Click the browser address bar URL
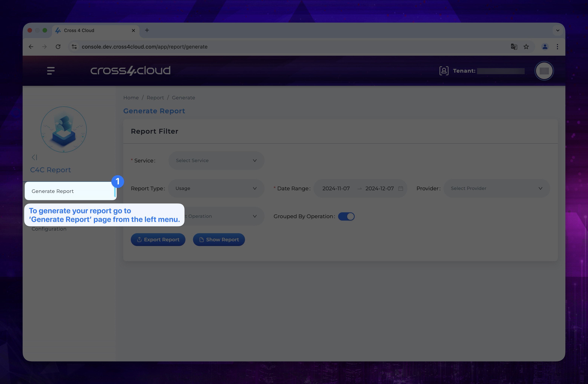The width and height of the screenshot is (588, 384). (x=145, y=47)
